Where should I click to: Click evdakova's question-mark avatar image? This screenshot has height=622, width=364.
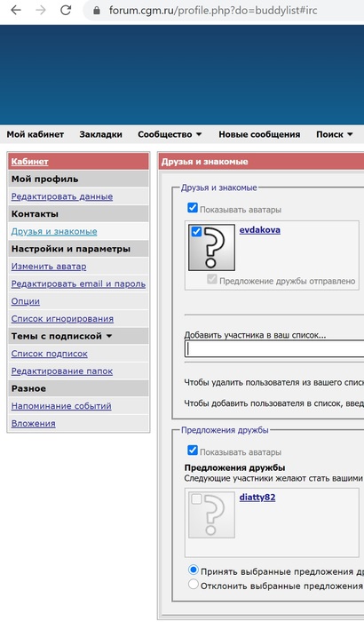pos(211,248)
